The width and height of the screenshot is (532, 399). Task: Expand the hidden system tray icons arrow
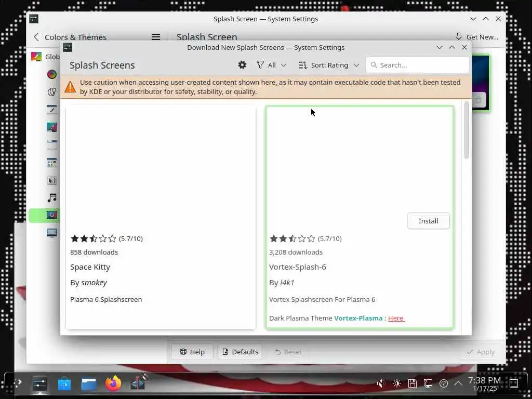pyautogui.click(x=458, y=383)
